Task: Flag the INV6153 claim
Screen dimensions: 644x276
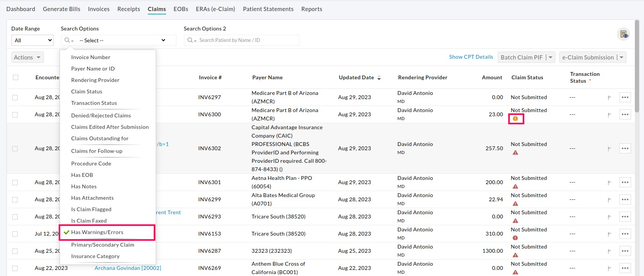Action: (x=609, y=234)
